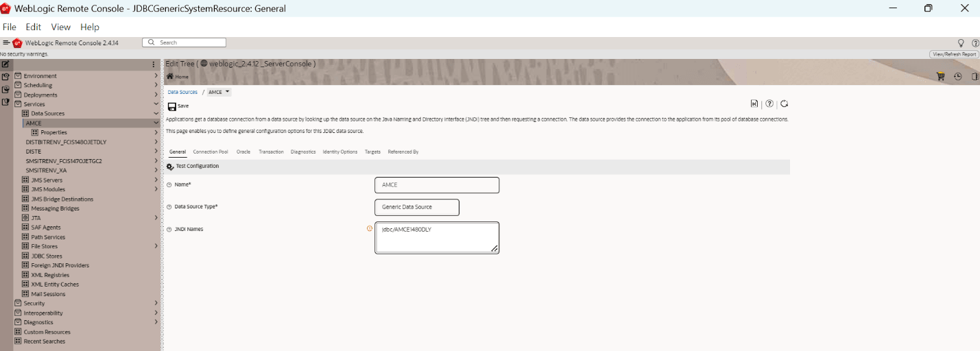The image size is (980, 351).
Task: Click the landing page toggle icon
Action: (754, 104)
